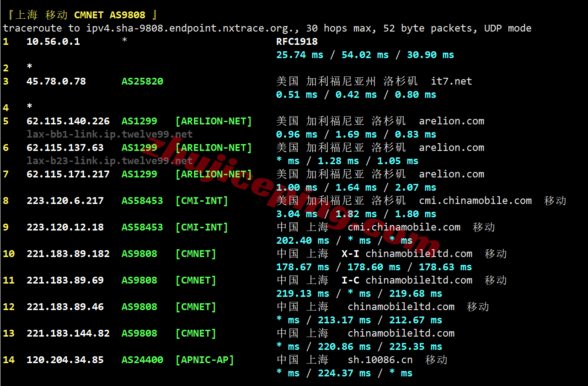Image resolution: width=588 pixels, height=386 pixels.
Task: Click IP address 221.183.89.69
Action: coord(65,280)
